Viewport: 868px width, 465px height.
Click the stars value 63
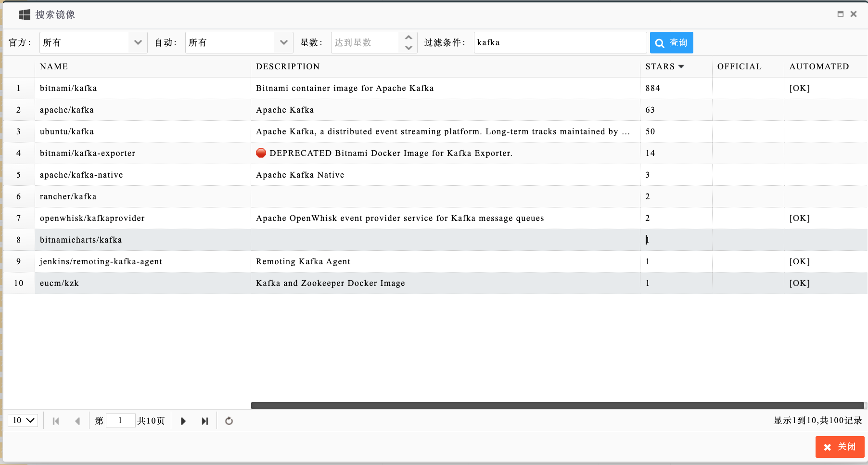(650, 110)
